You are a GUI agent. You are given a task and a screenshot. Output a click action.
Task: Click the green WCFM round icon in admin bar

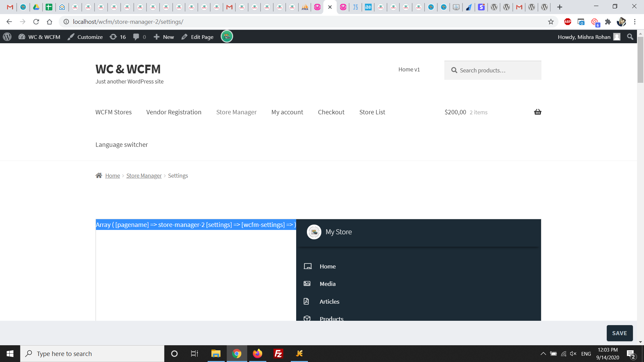pos(227,37)
